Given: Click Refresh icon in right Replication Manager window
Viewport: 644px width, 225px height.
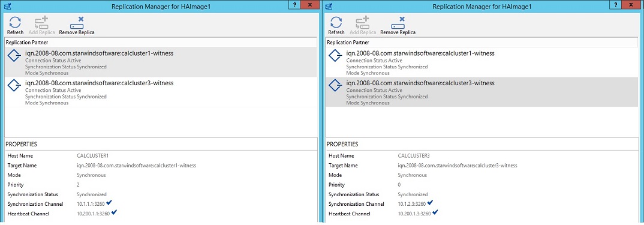Looking at the screenshot, I should [x=336, y=22].
